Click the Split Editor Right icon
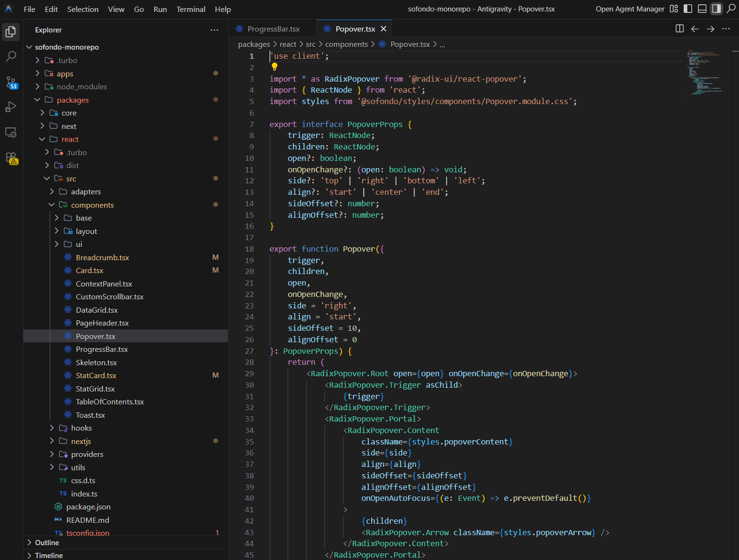This screenshot has width=739, height=560. [x=679, y=29]
